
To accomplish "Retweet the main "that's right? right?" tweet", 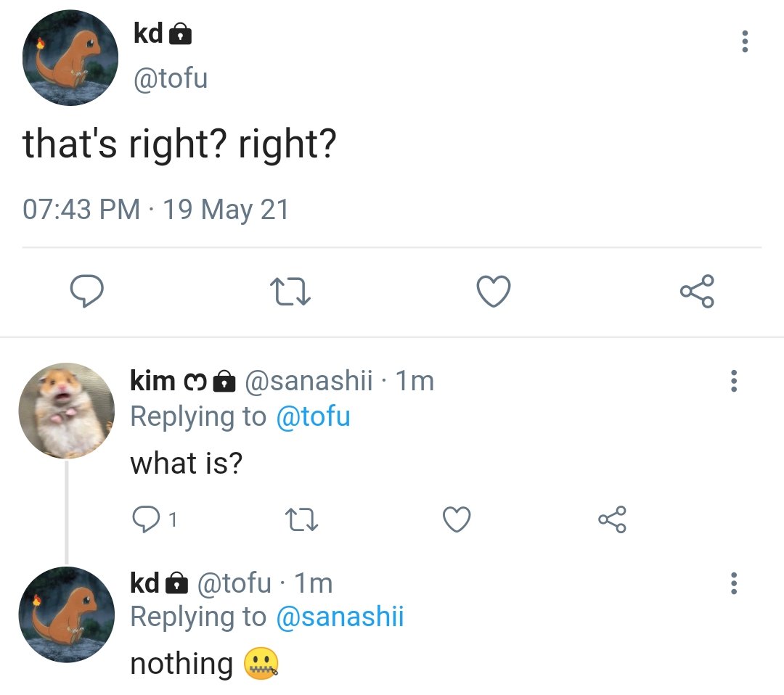I will 290,292.
